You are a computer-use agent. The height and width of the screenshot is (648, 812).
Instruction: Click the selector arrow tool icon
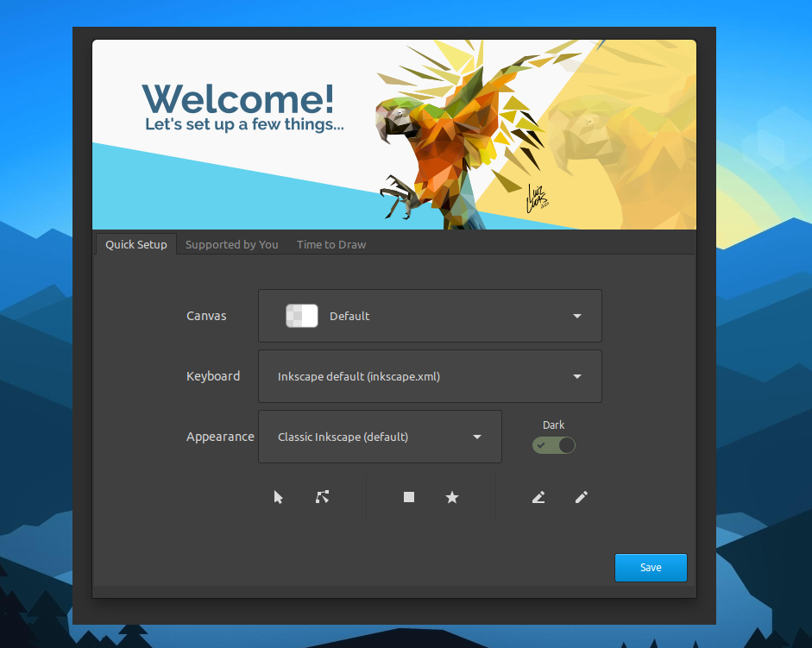[278, 497]
